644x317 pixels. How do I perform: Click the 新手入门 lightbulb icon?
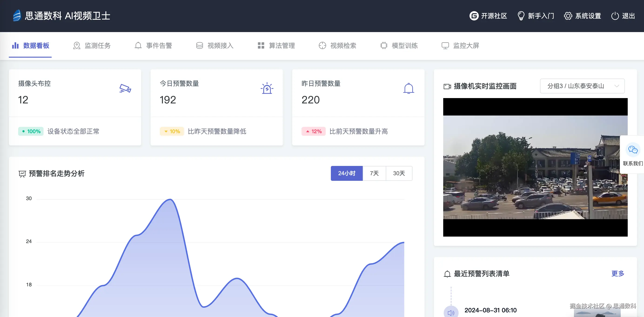(x=521, y=16)
